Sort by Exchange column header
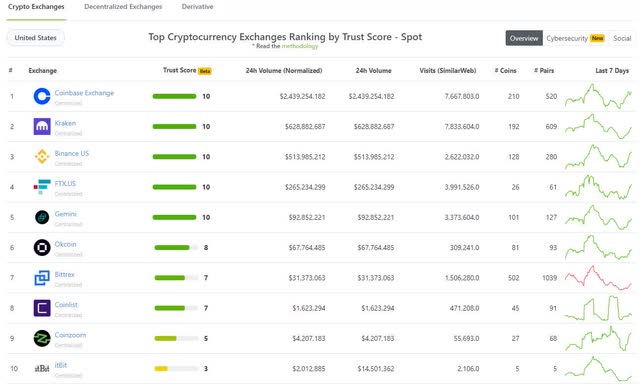 [x=42, y=71]
